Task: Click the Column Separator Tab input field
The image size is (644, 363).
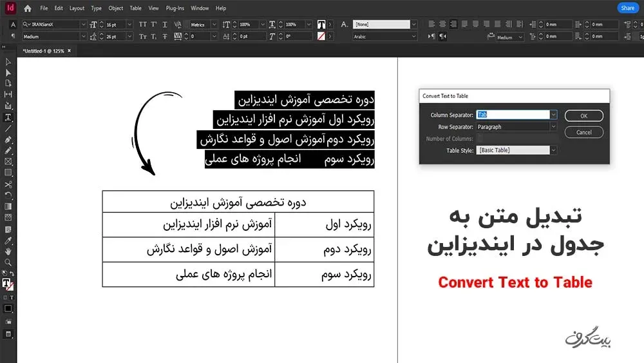Action: 513,115
